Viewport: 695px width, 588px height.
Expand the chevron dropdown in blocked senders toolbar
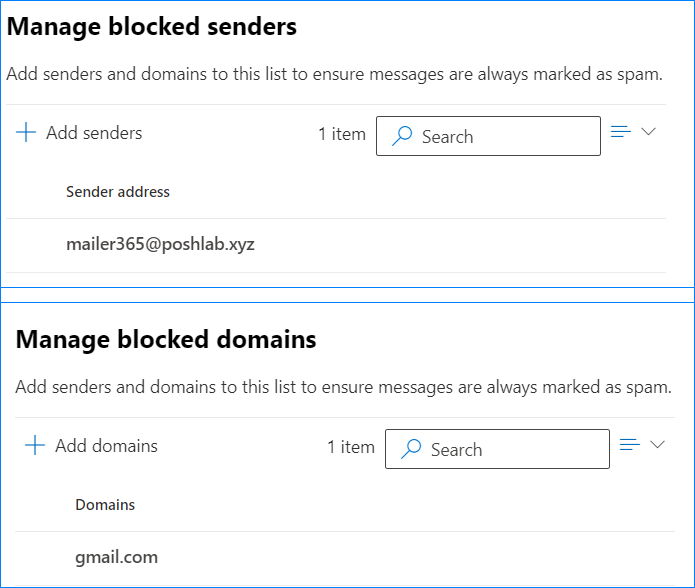point(648,132)
